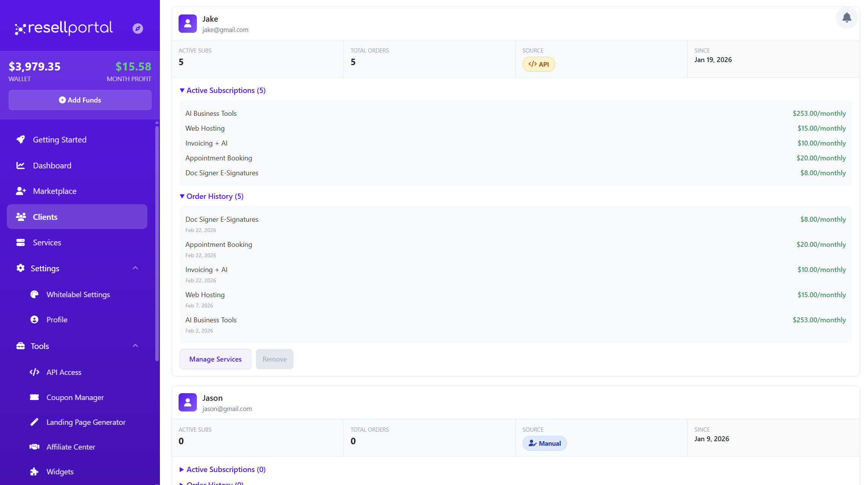This screenshot has width=868, height=485.
Task: Collapse Jake's Active Subscriptions (5) section
Action: pyautogui.click(x=222, y=90)
